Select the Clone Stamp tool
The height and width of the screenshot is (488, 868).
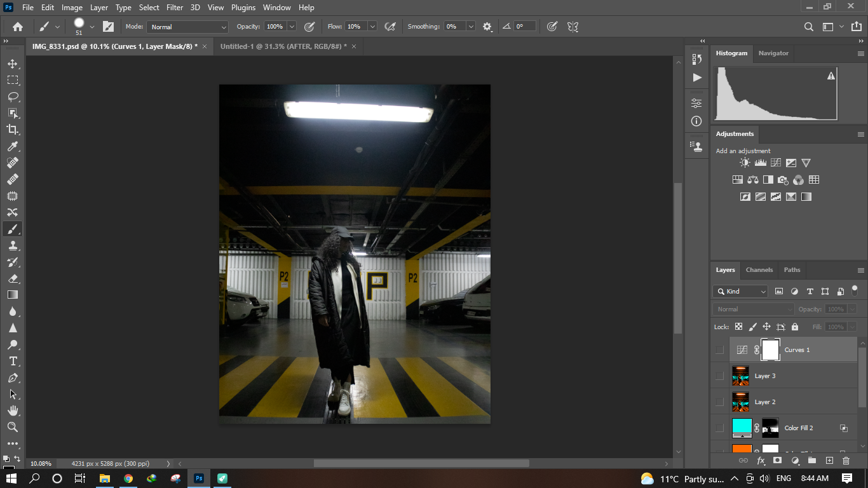pyautogui.click(x=13, y=245)
